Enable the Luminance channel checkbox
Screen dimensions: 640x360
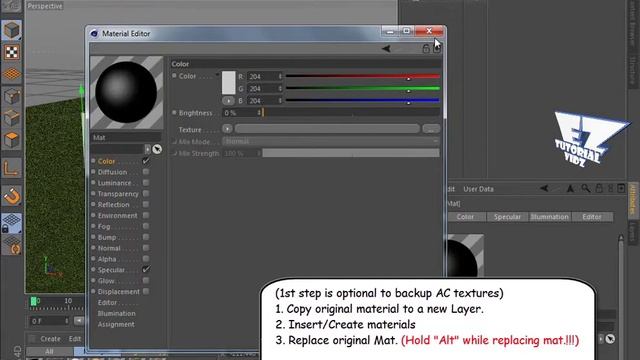coord(146,183)
